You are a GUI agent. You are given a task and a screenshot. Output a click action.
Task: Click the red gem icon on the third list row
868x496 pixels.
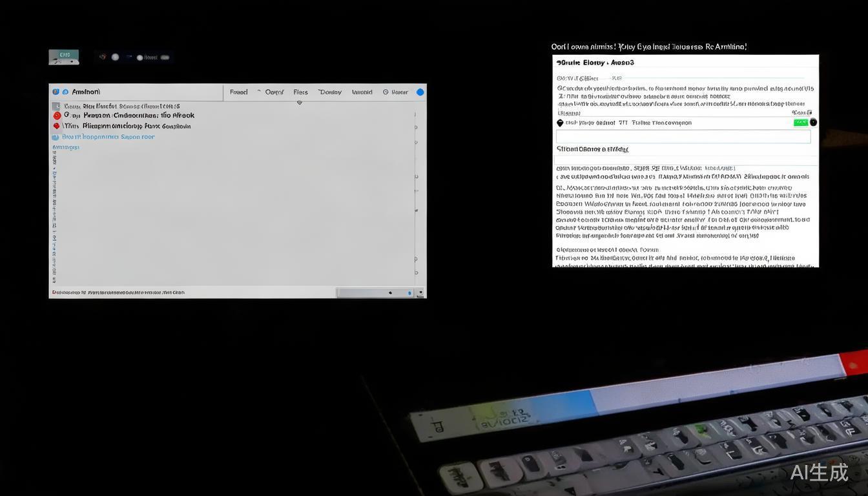(56, 126)
